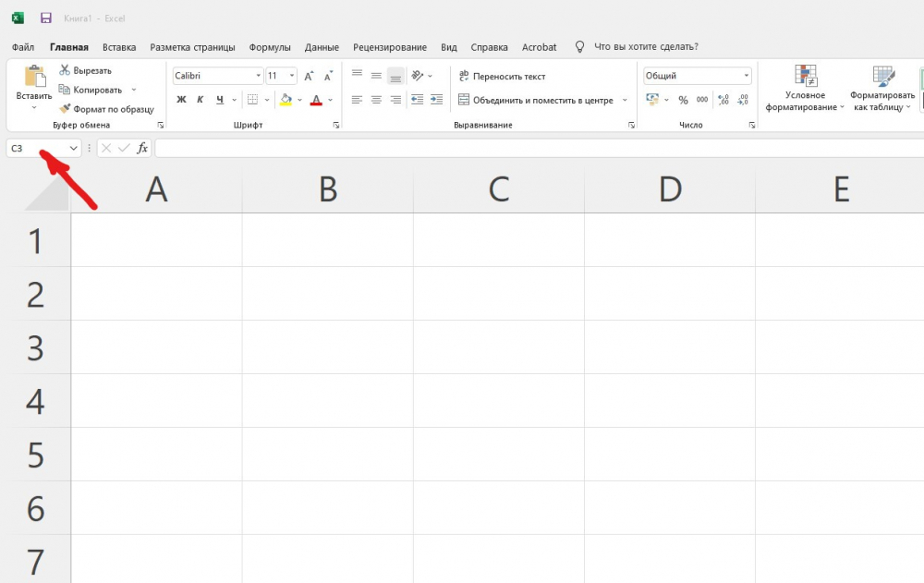The width and height of the screenshot is (924, 583).
Task: Toggle Wrap Text (Переносить текст)
Action: coord(503,76)
